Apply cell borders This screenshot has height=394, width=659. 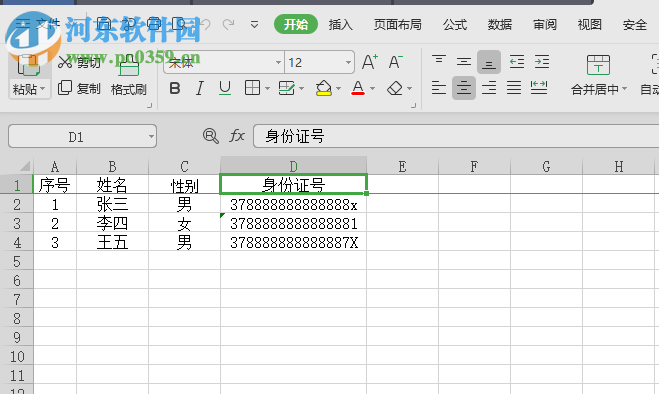252,88
